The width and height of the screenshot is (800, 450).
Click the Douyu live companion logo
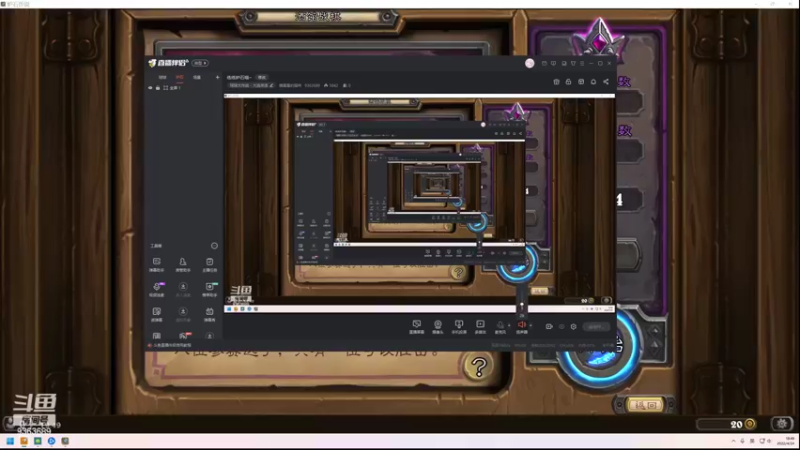coord(169,63)
